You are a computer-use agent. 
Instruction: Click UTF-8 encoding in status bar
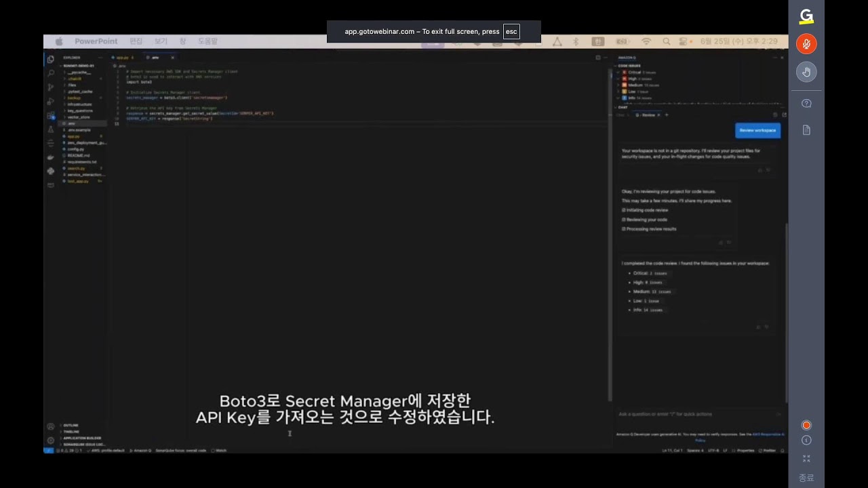(713, 450)
